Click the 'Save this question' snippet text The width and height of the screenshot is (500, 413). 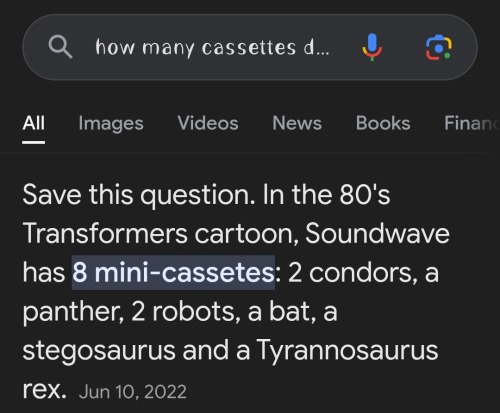click(136, 195)
